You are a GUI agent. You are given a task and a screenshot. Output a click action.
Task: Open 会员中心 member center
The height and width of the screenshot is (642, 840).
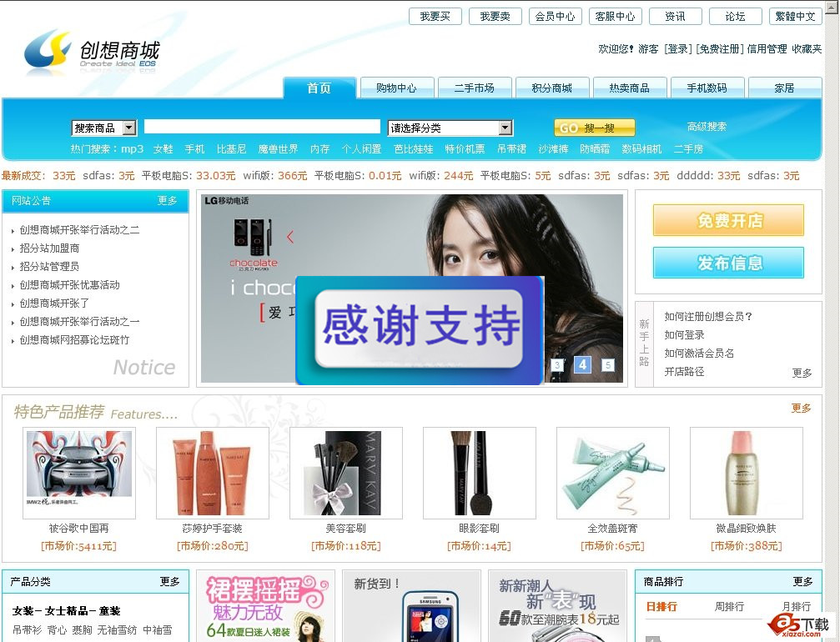point(555,17)
